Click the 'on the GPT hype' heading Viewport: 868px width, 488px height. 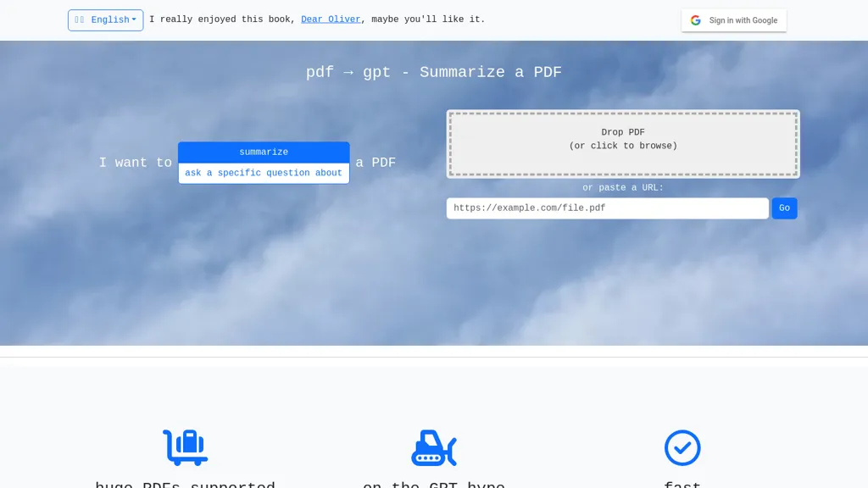(x=433, y=484)
